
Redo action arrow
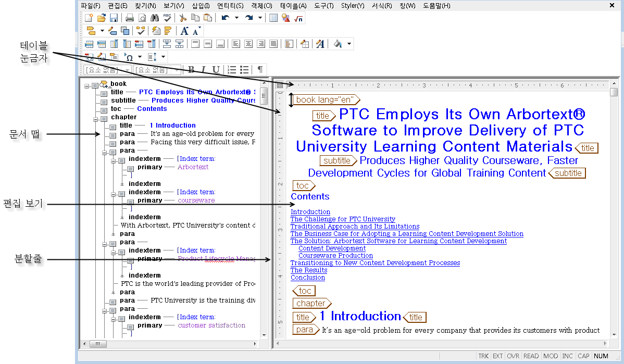point(249,18)
